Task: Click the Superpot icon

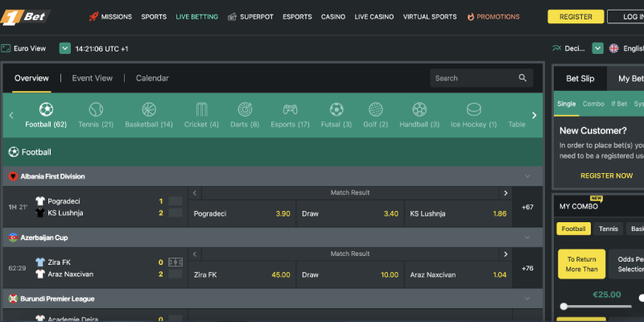Action: pos(232,17)
